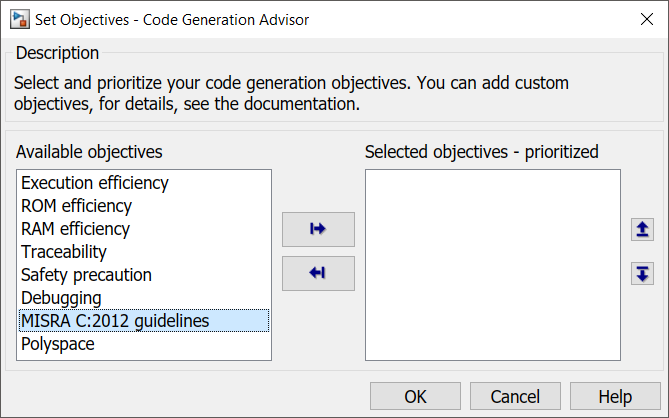Viewport: 669px width, 418px height.
Task: Select ROM efficiency from available objectives
Action: [x=76, y=206]
